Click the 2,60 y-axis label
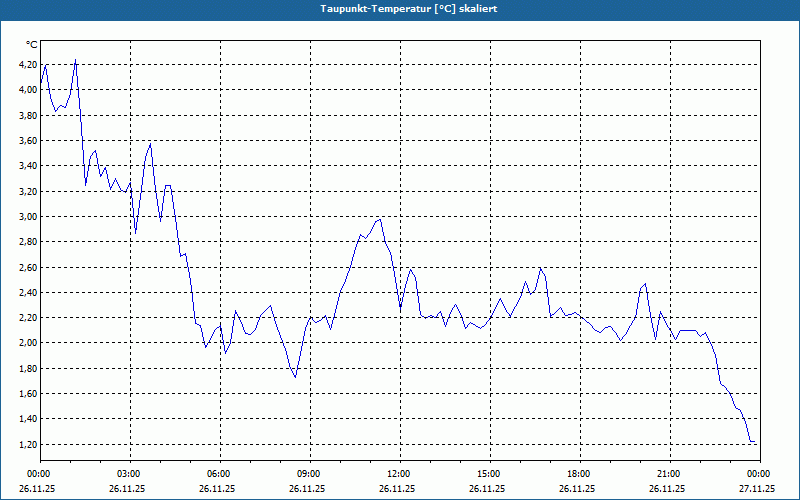Viewport: 800px width, 500px height. click(29, 267)
